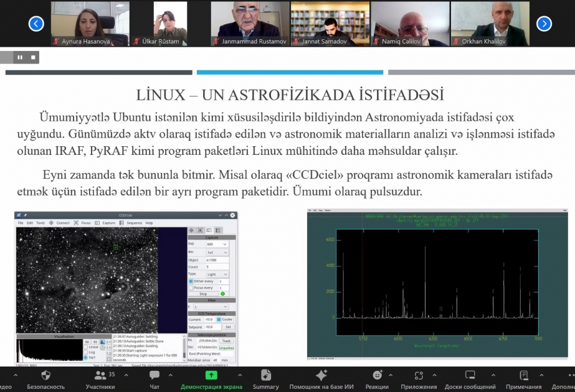Open the File menu in CCDciel
The image size is (575, 392).
point(21,223)
